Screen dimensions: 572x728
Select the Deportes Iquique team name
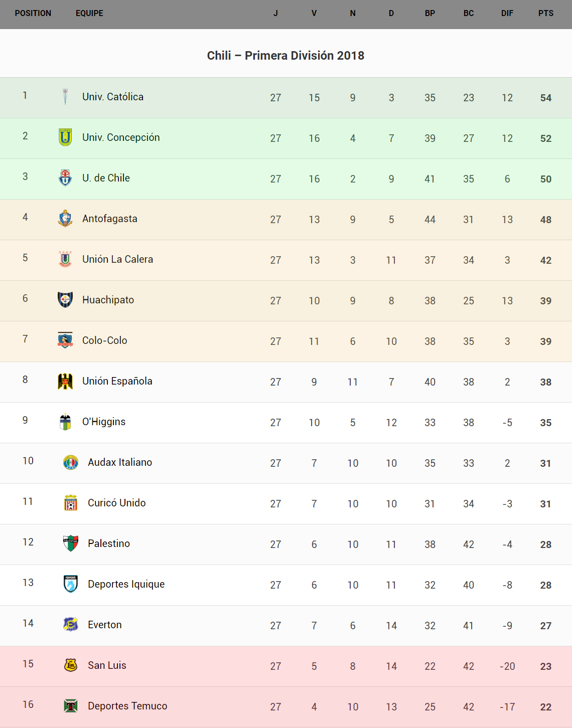pyautogui.click(x=126, y=584)
